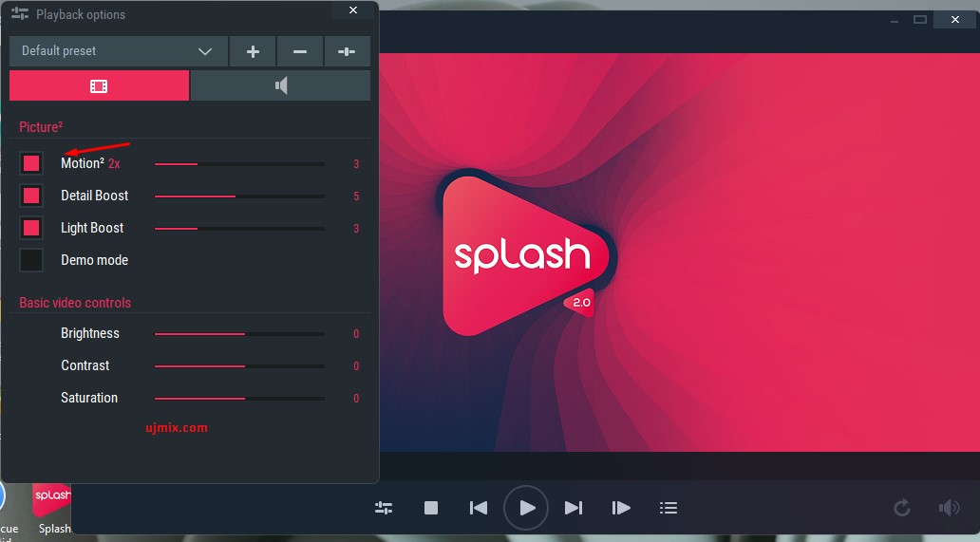Click the Motion² 2x multiplier label
Image resolution: width=980 pixels, height=542 pixels.
coord(114,164)
